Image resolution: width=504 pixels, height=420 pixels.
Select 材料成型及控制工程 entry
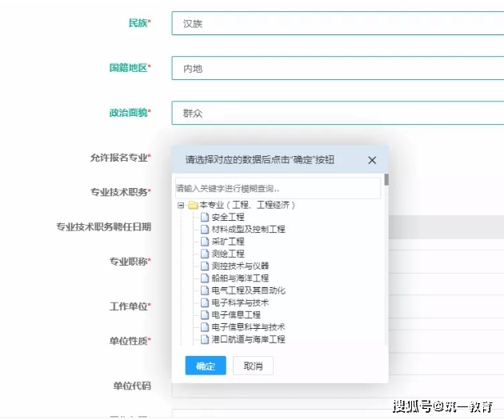(x=248, y=230)
